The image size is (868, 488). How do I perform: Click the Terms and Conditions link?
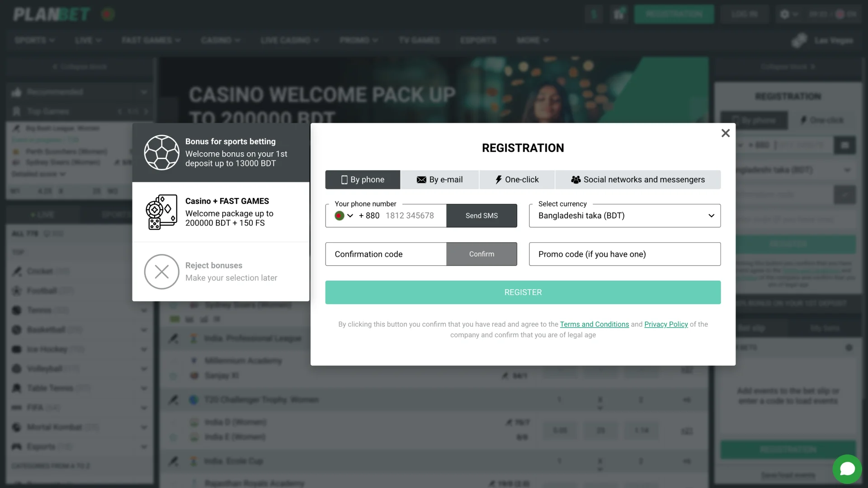594,324
